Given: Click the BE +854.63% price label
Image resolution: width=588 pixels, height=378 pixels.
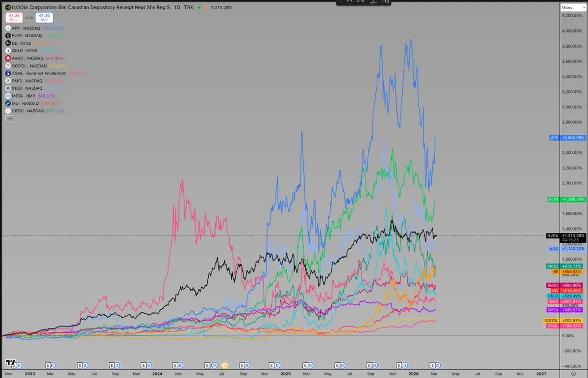Looking at the screenshot, I should coord(568,271).
